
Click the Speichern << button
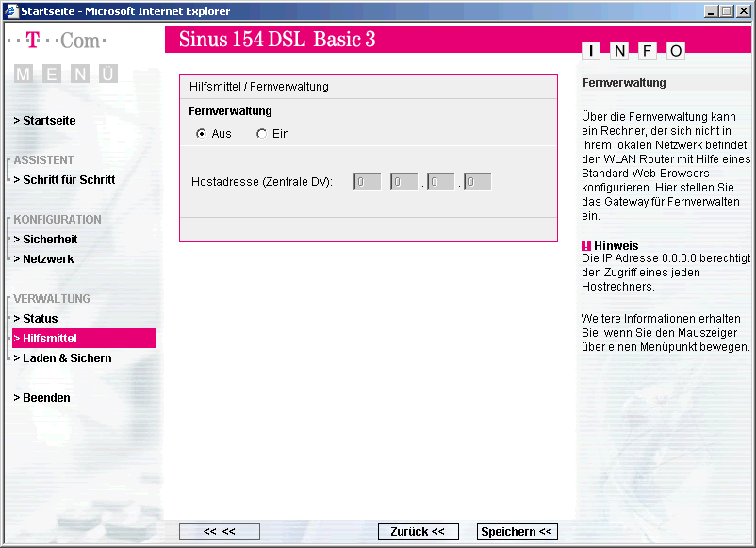click(517, 532)
